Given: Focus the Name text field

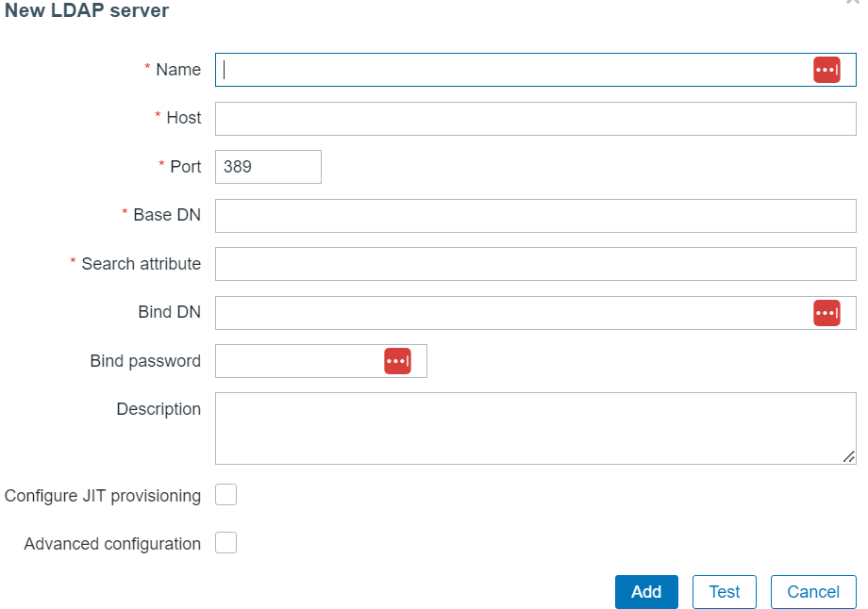Looking at the screenshot, I should click(509, 70).
